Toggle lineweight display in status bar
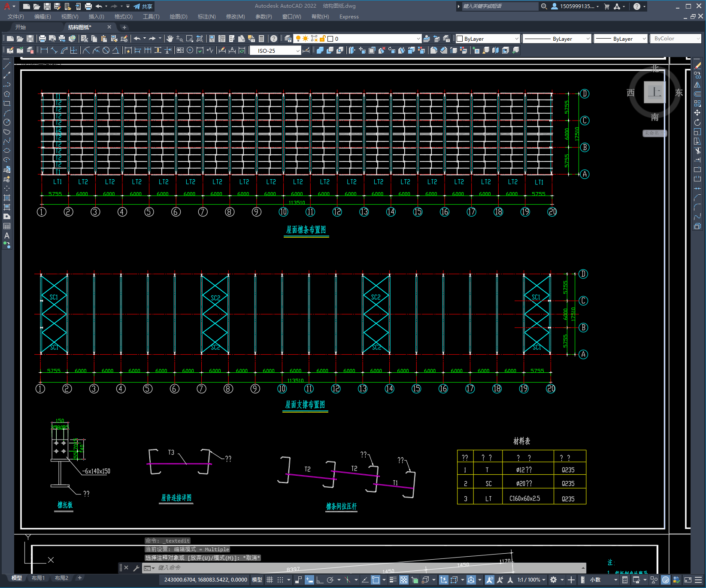 (x=393, y=580)
